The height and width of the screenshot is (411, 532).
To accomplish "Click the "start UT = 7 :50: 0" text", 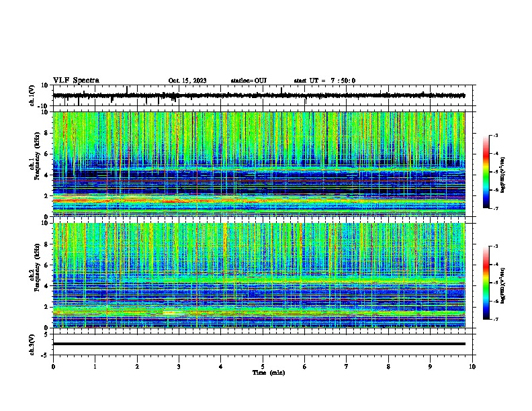I will pos(324,81).
